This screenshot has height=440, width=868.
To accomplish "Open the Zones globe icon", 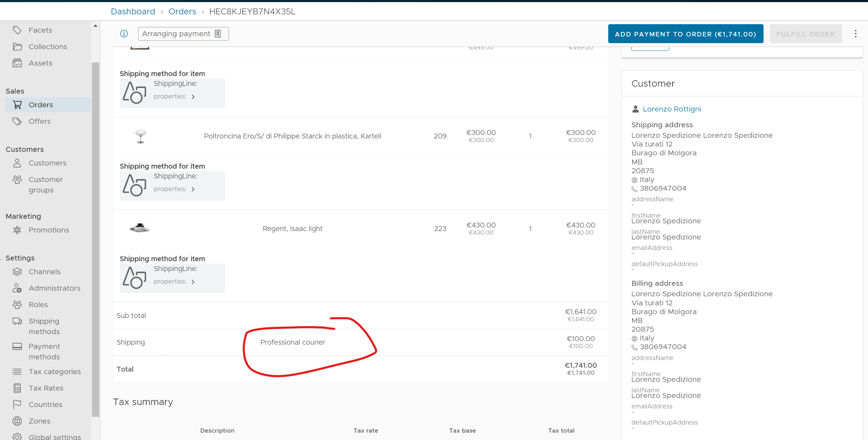I will coord(17,421).
